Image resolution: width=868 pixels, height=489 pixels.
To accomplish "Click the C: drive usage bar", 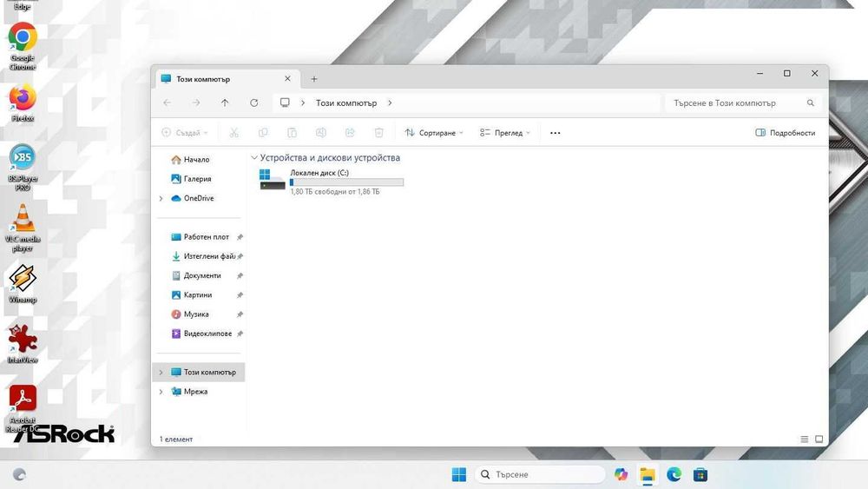I will 346,182.
